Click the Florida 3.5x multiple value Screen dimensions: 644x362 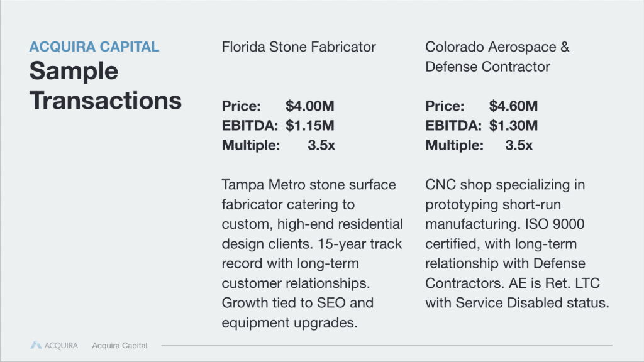[321, 145]
